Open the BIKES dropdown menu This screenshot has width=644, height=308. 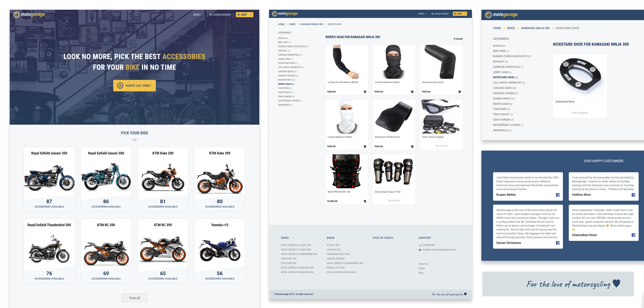(x=198, y=14)
